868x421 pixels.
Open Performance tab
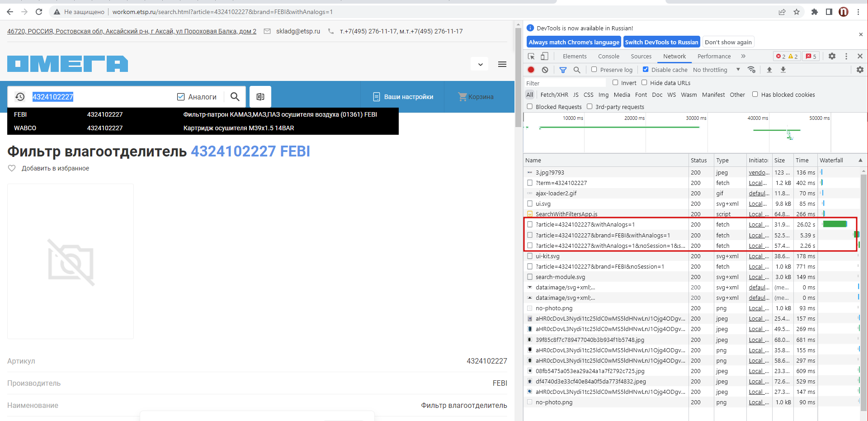[714, 56]
